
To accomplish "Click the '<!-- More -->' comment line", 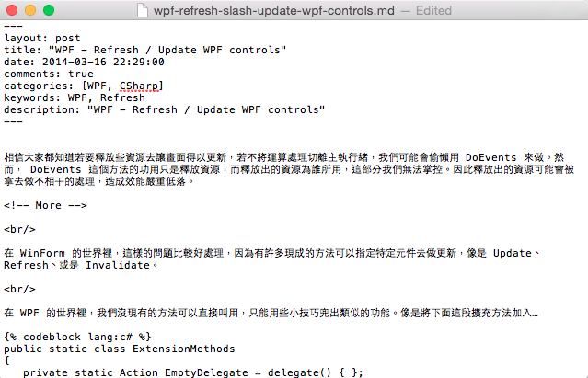I will (x=45, y=205).
